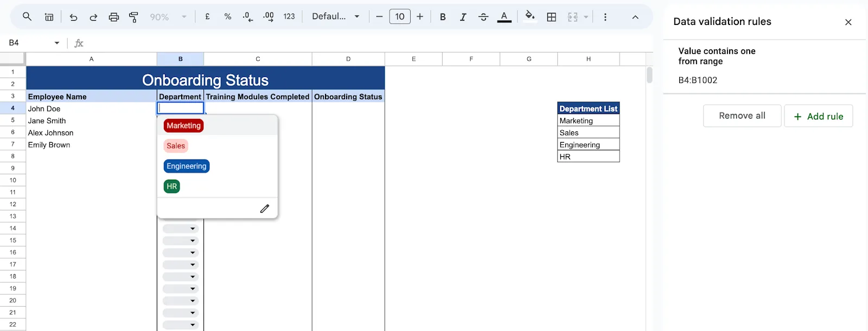Click HR in Department List table
Screen dimensions: 868x331
589,156
